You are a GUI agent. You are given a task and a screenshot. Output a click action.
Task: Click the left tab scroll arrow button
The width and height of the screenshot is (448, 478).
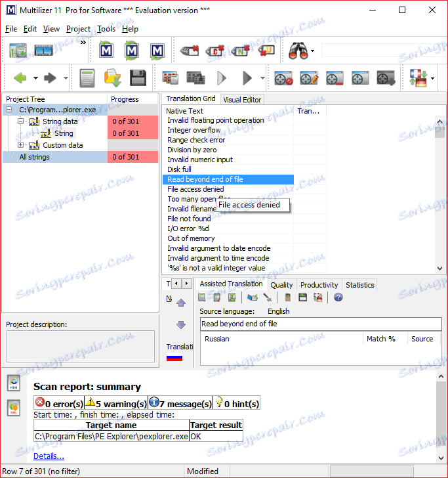tap(176, 284)
